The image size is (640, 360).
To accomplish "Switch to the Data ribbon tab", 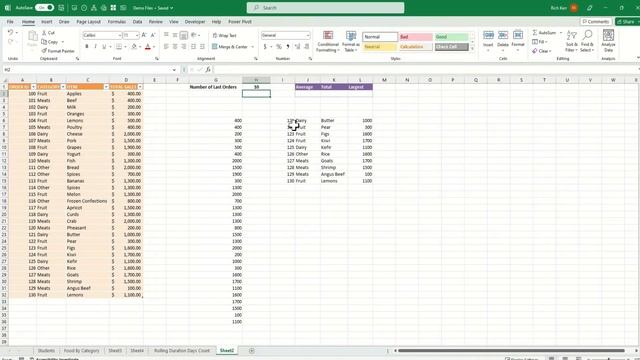I will pos(138,22).
